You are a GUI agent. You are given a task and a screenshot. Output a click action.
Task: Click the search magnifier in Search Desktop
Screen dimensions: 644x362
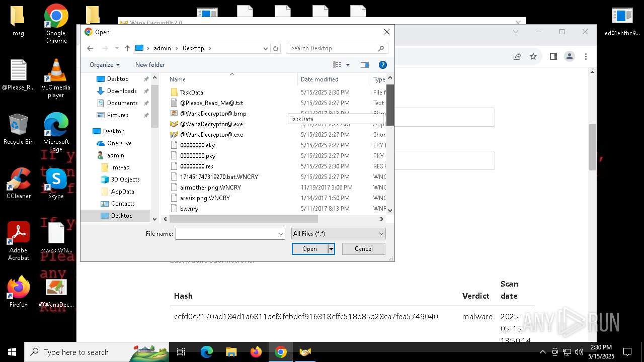point(381,48)
